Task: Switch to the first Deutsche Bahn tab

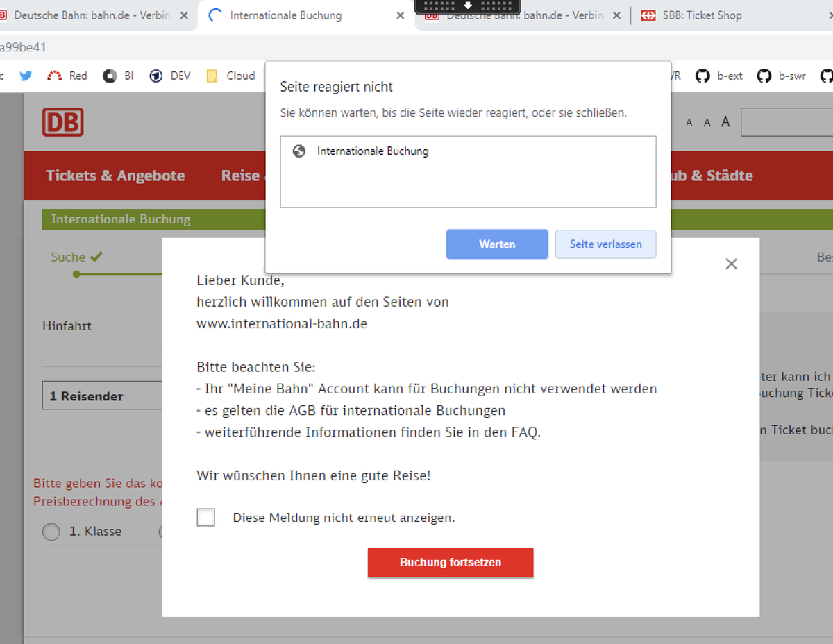Action: point(94,15)
